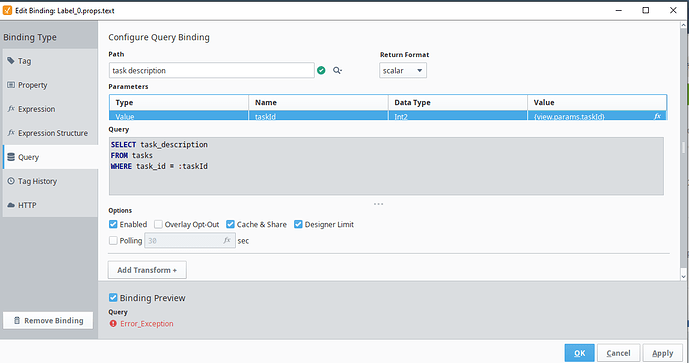
Task: Uncheck the Cache & Share checkbox
Action: 230,224
